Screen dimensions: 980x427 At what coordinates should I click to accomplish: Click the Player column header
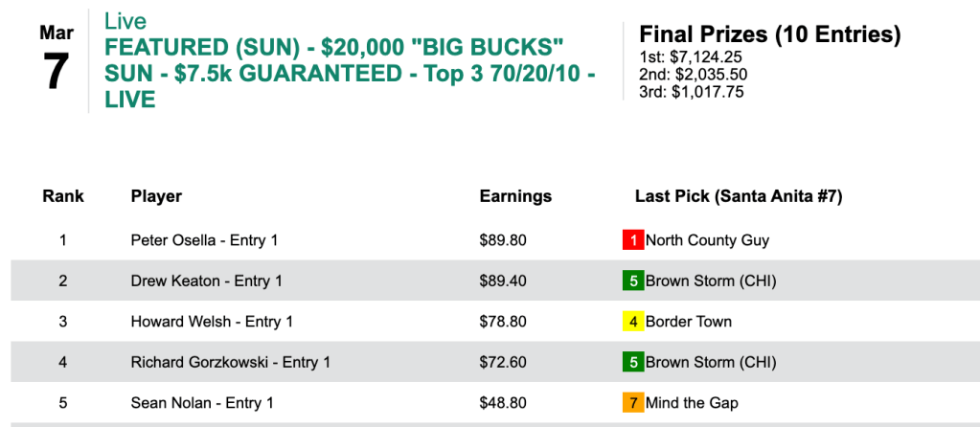156,196
